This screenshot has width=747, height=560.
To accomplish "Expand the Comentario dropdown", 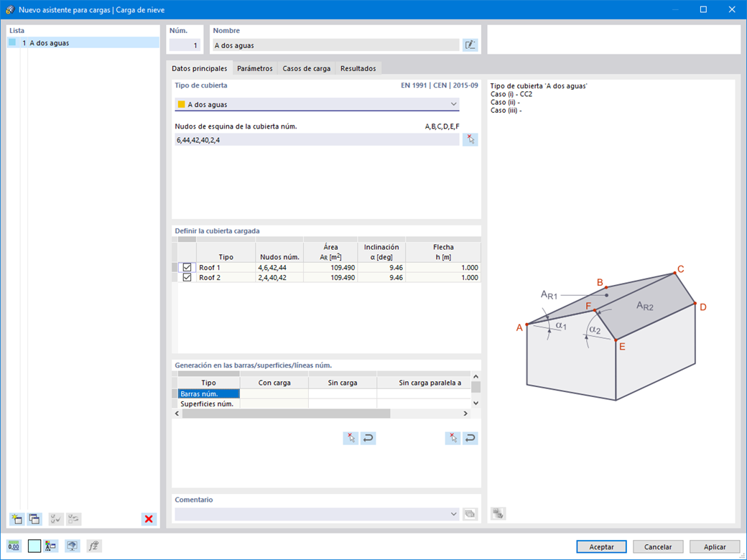I will (x=453, y=514).
